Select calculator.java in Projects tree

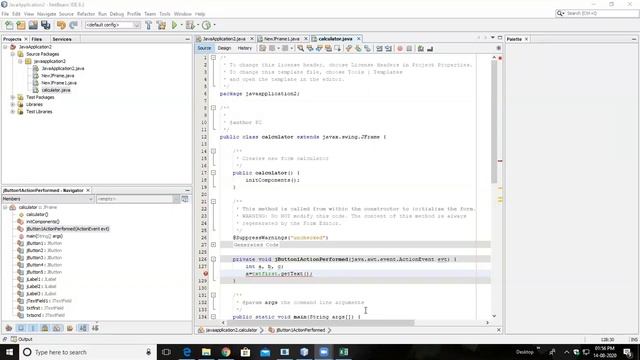click(x=56, y=90)
